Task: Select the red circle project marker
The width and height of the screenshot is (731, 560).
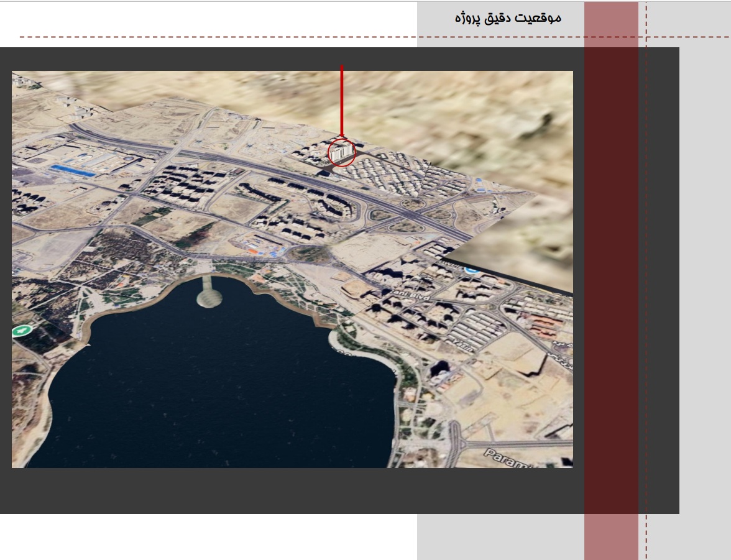Action: 341,152
